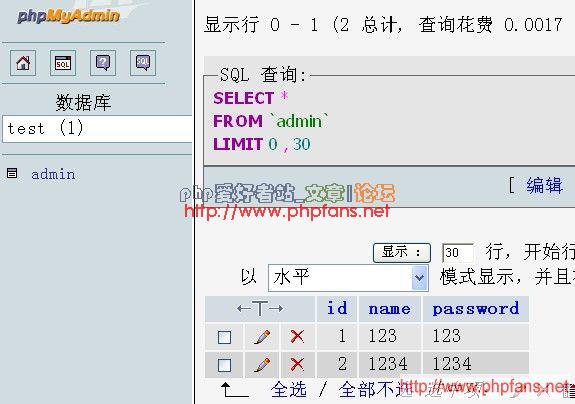575x404 pixels.
Task: Click the 编辑 link under the query
Action: [545, 185]
